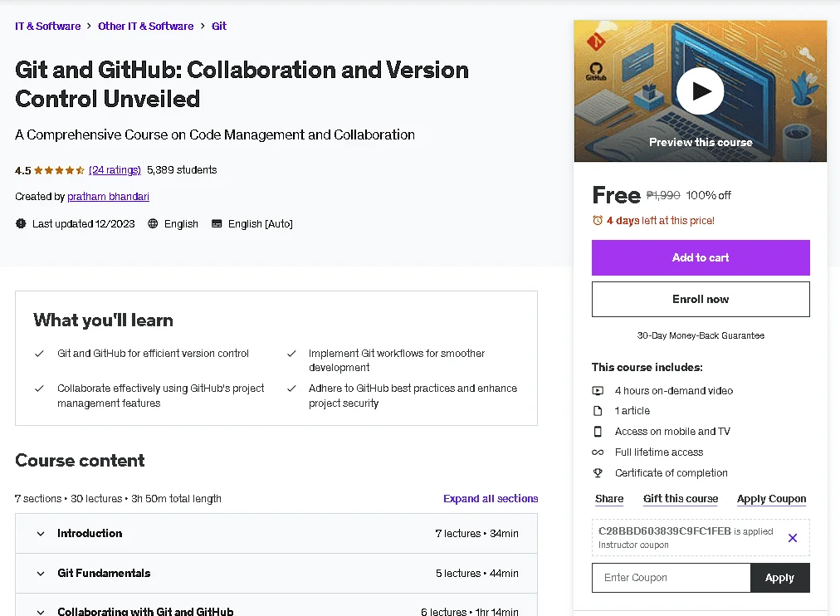Click checkmark beside Git and GitHub version control
The image size is (840, 616).
(39, 354)
